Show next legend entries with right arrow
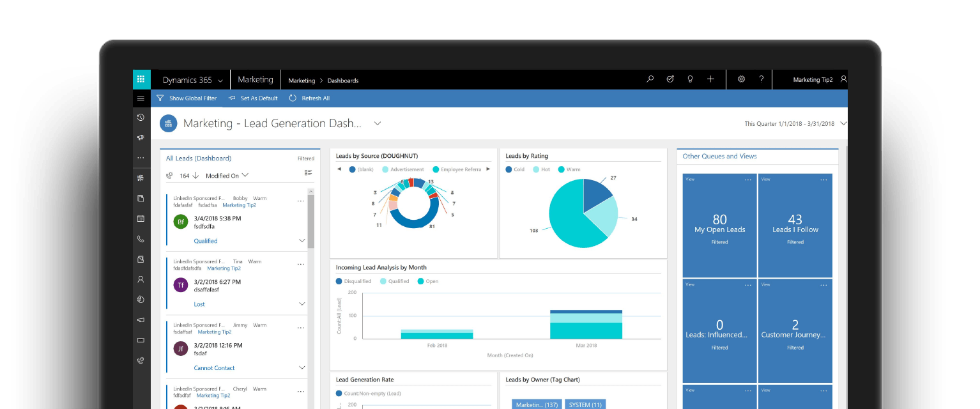The width and height of the screenshot is (980, 409). 488,169
